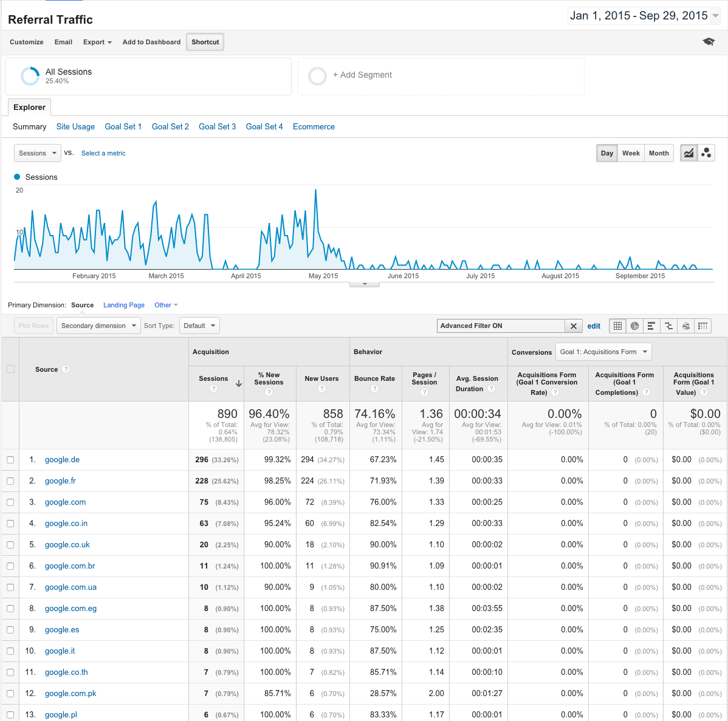Select the pie chart percentage view
The height and width of the screenshot is (721, 728).
pos(634,326)
